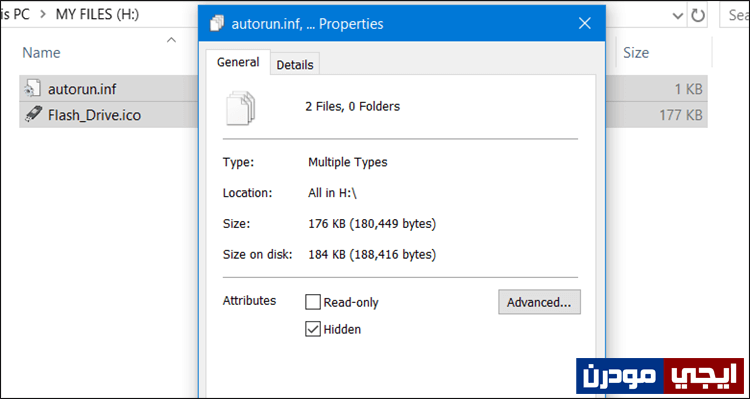The image size is (750, 399).
Task: Click the Search input field
Action: (735, 16)
